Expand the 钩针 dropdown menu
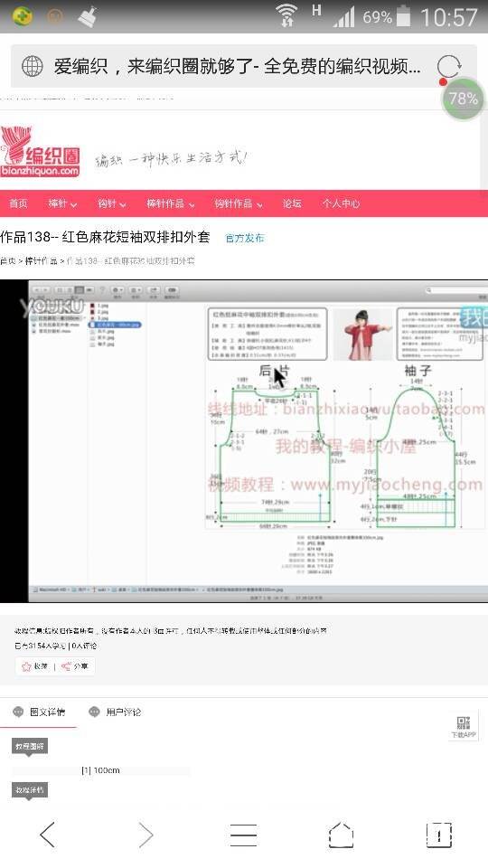 [112, 203]
